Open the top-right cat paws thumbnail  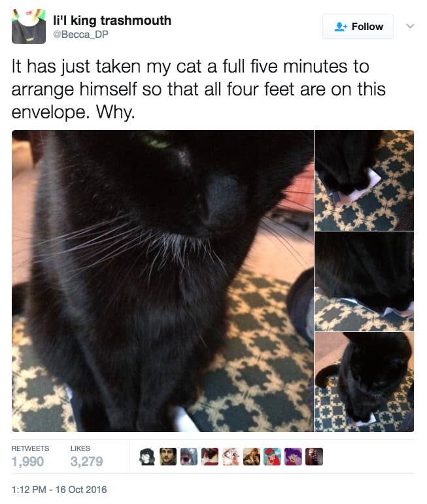click(364, 180)
